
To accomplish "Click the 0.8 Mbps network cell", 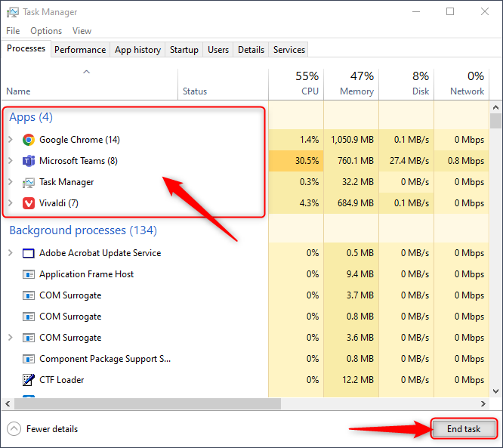I will click(x=461, y=161).
